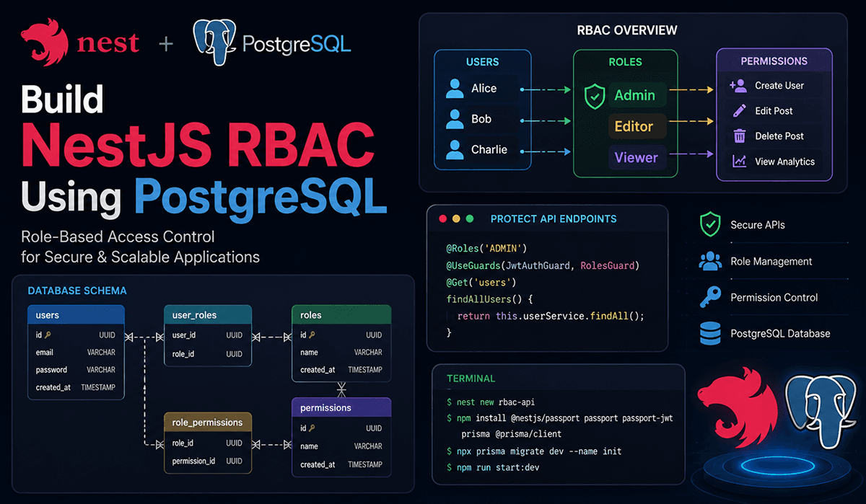The width and height of the screenshot is (866, 504).
Task: Click the role_permissions table header
Action: coord(208,422)
